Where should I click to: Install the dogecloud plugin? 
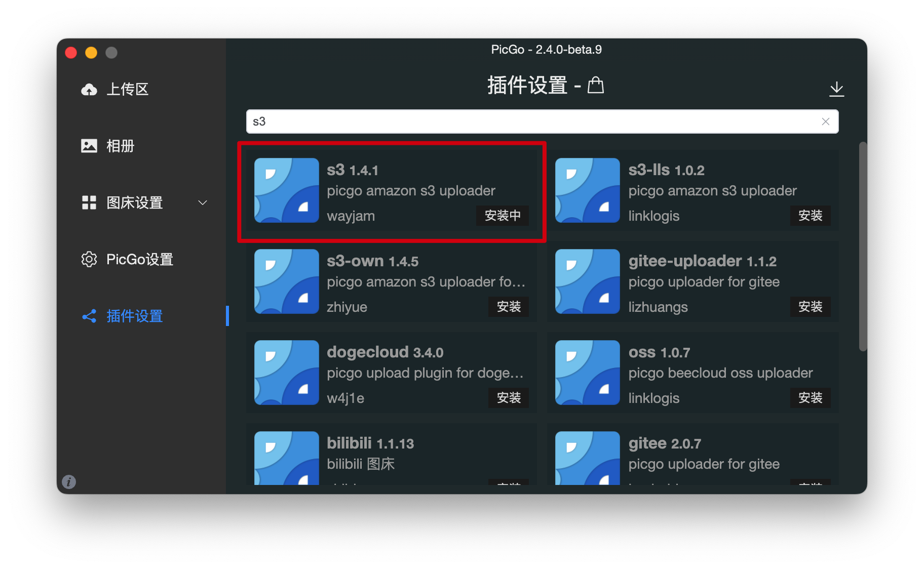point(509,398)
